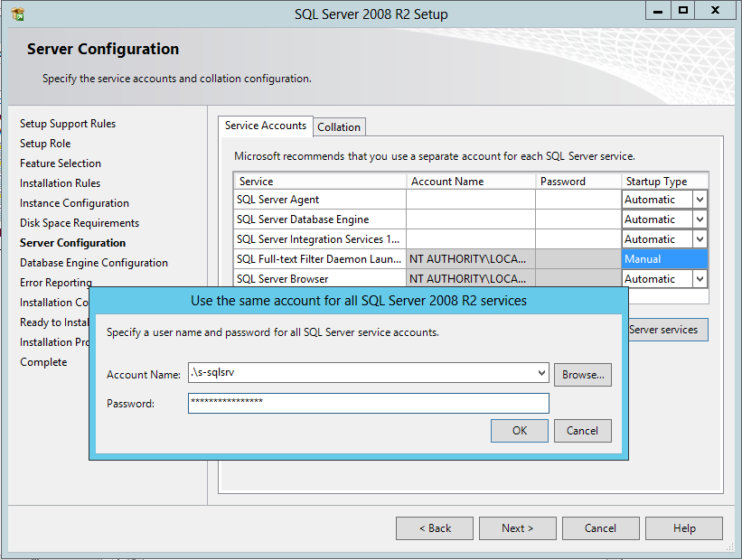Click Setup Role step
Screen dimensions: 742x560
pos(45,144)
